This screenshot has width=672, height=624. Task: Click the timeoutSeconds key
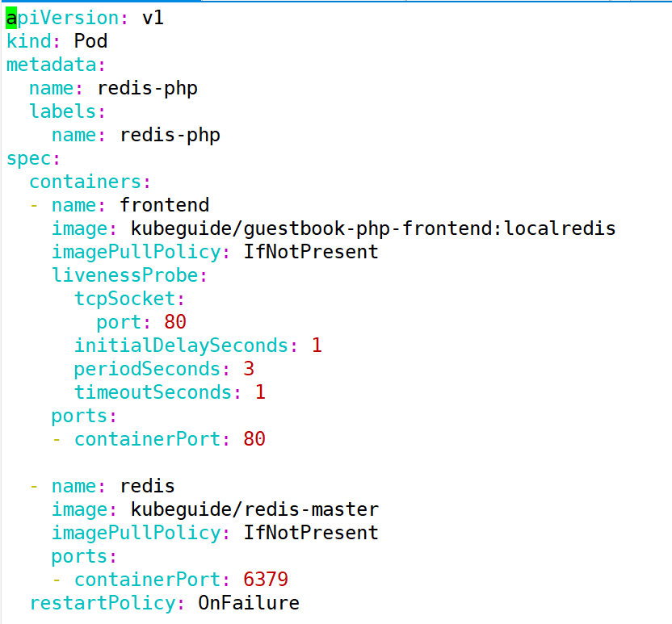click(153, 392)
